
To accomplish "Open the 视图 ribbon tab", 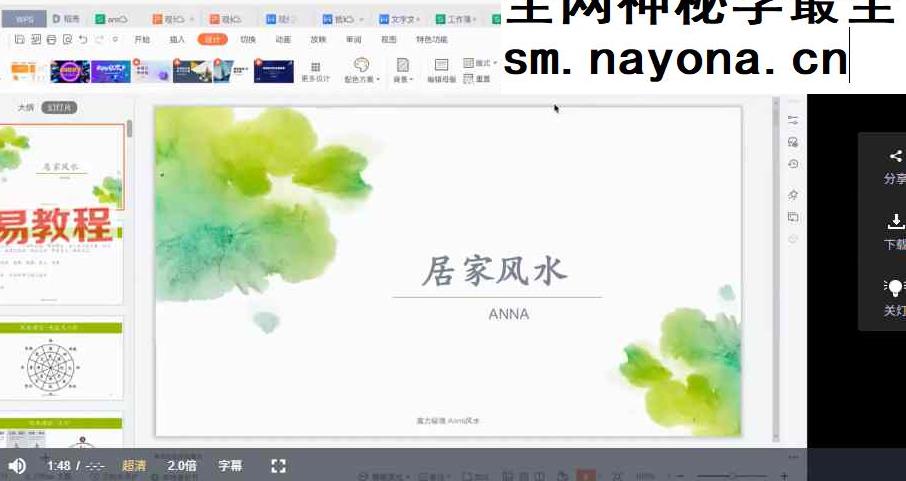I will click(x=389, y=39).
